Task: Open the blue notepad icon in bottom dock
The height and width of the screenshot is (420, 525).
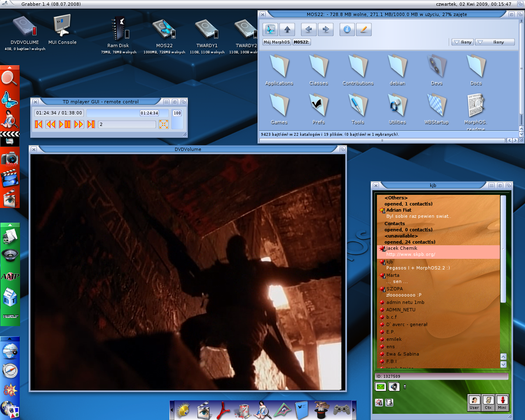Action: click(302, 410)
